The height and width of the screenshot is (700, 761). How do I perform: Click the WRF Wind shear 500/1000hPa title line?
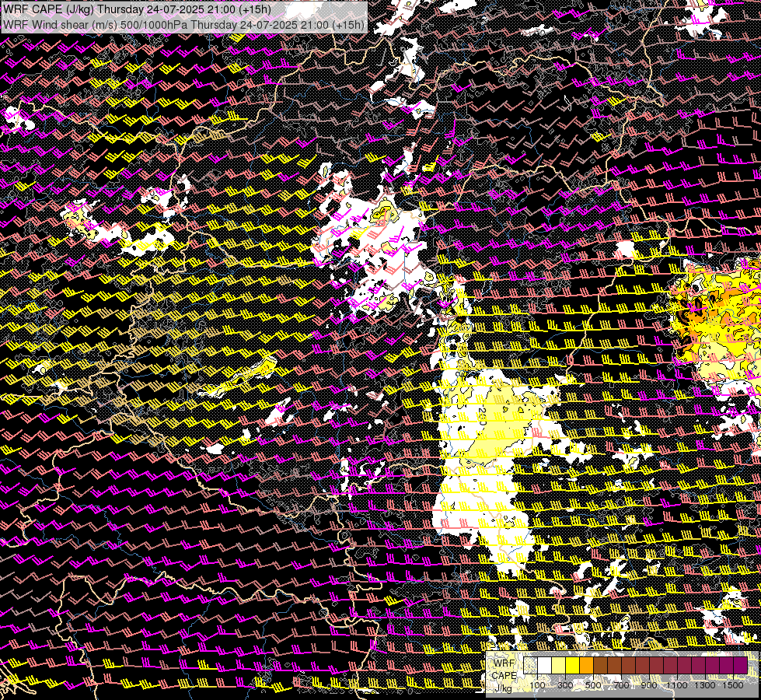(184, 24)
